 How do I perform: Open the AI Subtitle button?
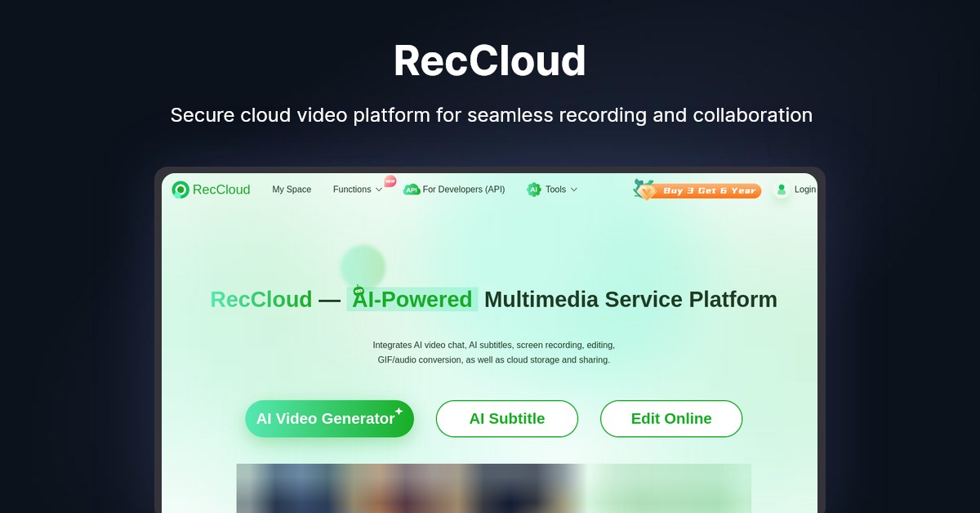[x=507, y=419]
